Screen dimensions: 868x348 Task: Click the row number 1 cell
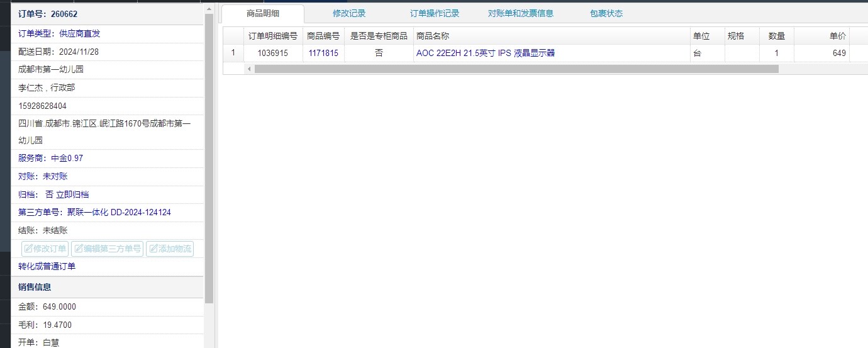point(233,53)
